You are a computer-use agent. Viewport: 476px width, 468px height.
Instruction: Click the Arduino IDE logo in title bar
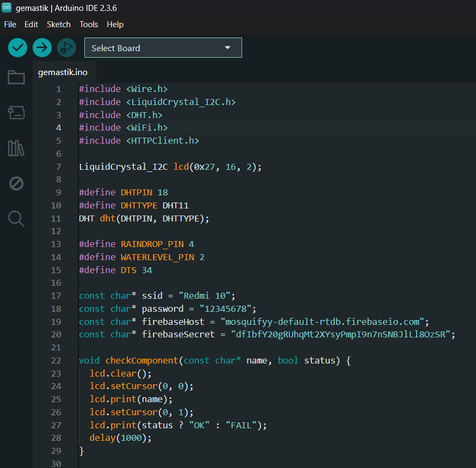pos(7,8)
